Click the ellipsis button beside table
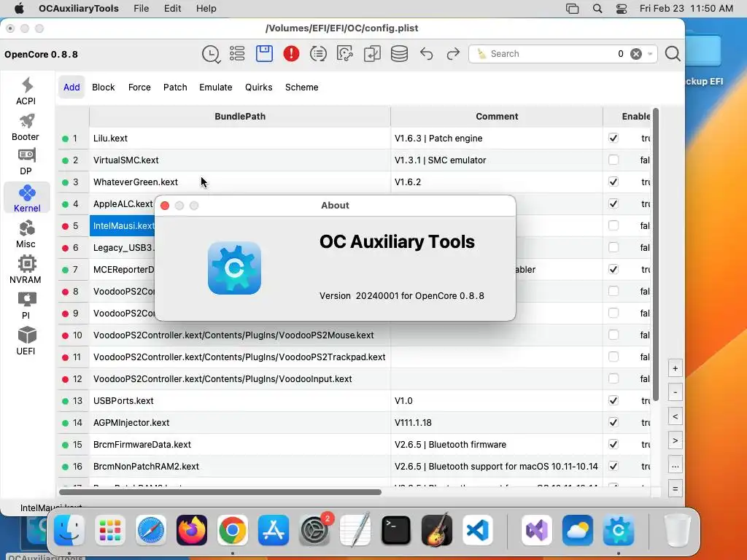The image size is (747, 560). pos(675,466)
